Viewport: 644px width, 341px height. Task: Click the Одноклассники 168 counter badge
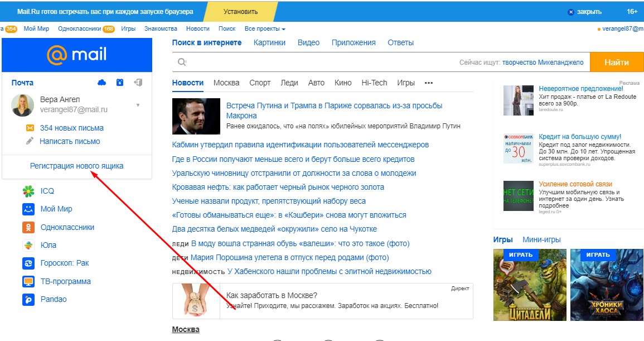(x=108, y=29)
